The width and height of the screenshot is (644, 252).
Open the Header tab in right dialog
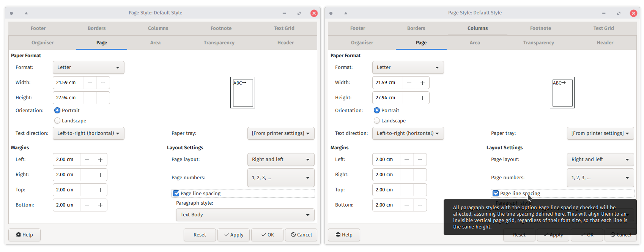tap(605, 43)
